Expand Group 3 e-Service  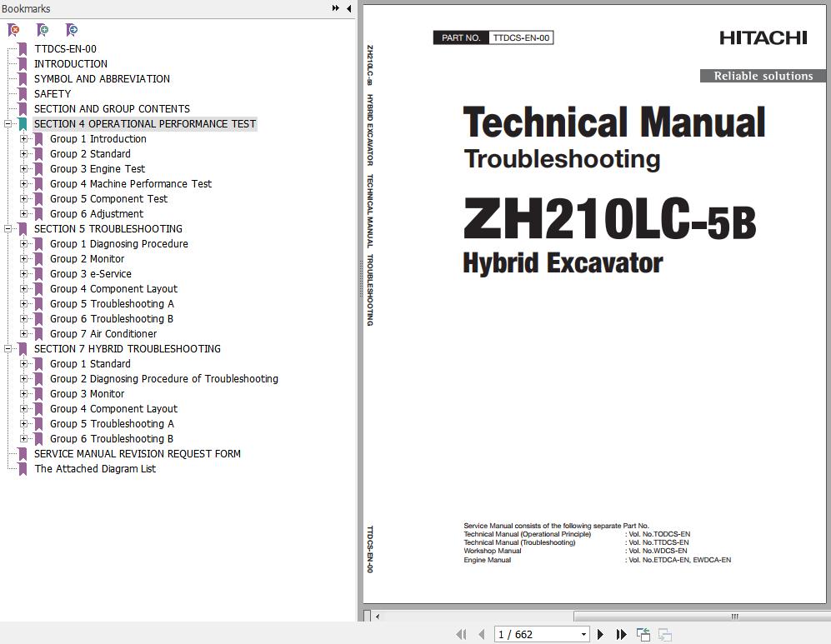click(x=23, y=274)
